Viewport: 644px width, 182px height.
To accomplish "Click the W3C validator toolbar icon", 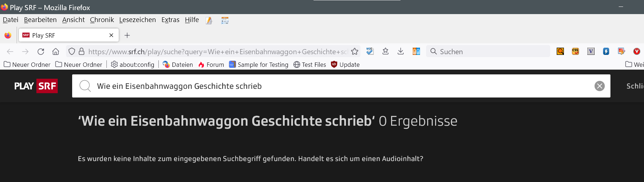I will click(x=370, y=52).
